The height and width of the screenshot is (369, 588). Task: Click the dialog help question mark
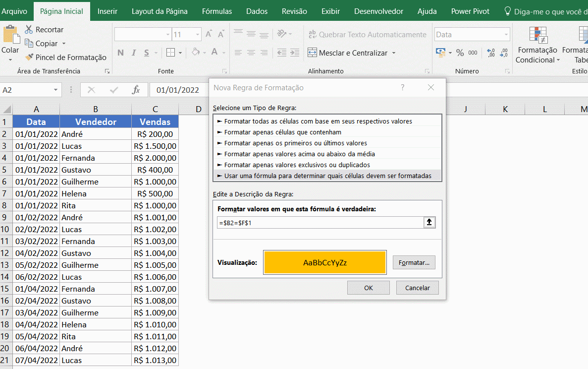(x=402, y=88)
